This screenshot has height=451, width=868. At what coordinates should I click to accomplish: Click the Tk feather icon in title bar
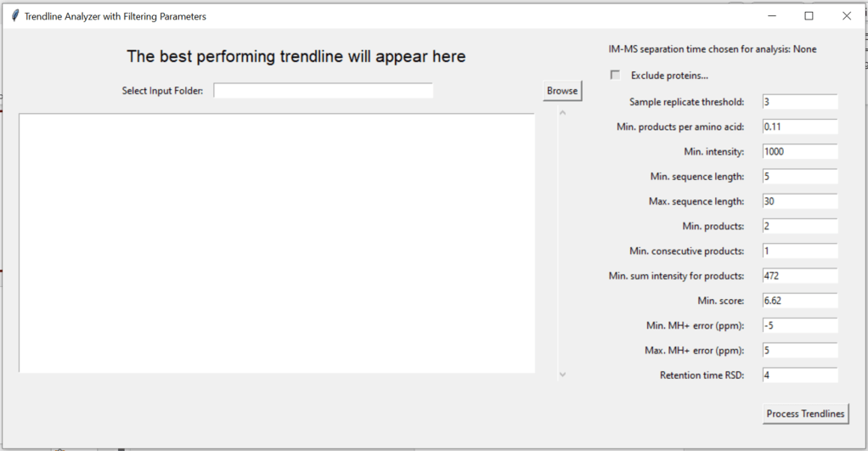click(x=15, y=16)
